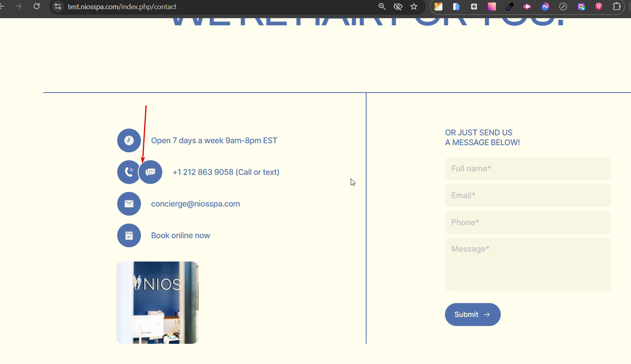
Task: Click the NIOS salon photo thumbnail
Action: click(x=157, y=303)
